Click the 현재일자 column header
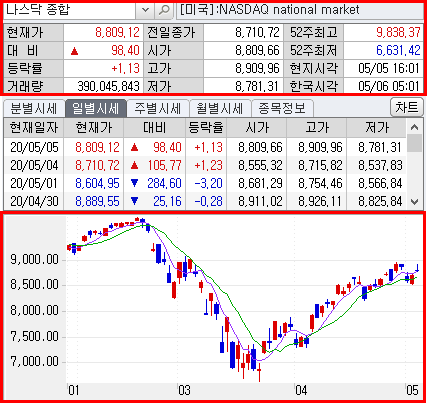 tap(34, 127)
